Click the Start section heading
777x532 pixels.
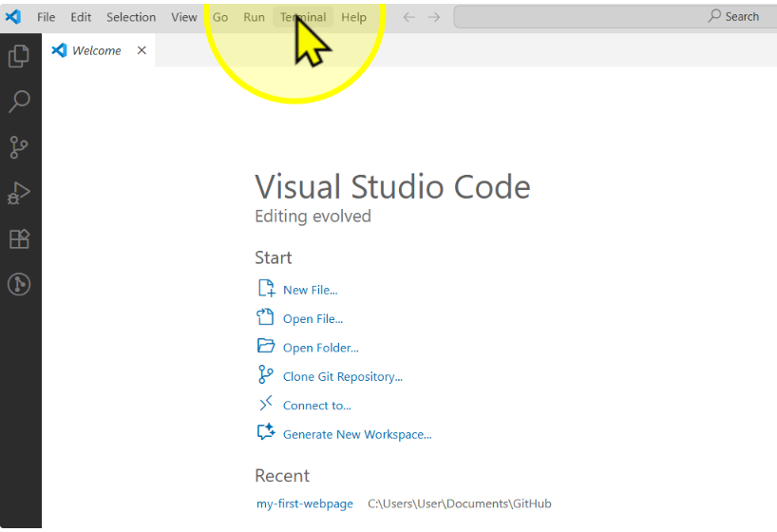[273, 257]
